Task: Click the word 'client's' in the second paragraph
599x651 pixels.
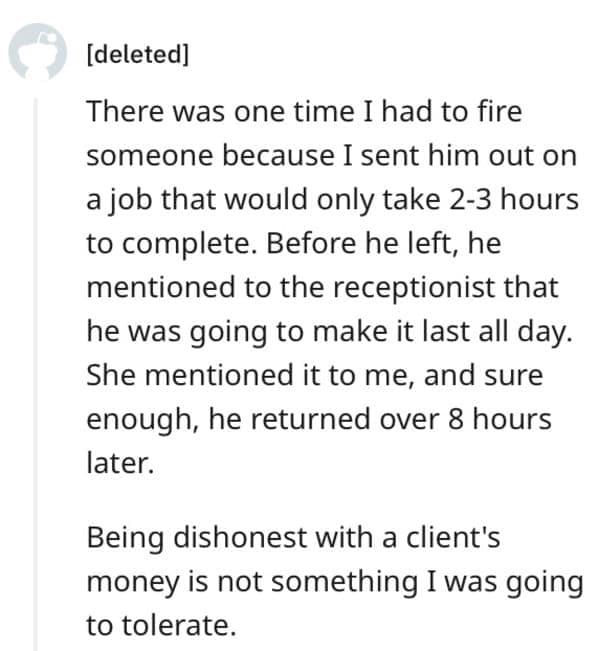Action: (x=453, y=537)
